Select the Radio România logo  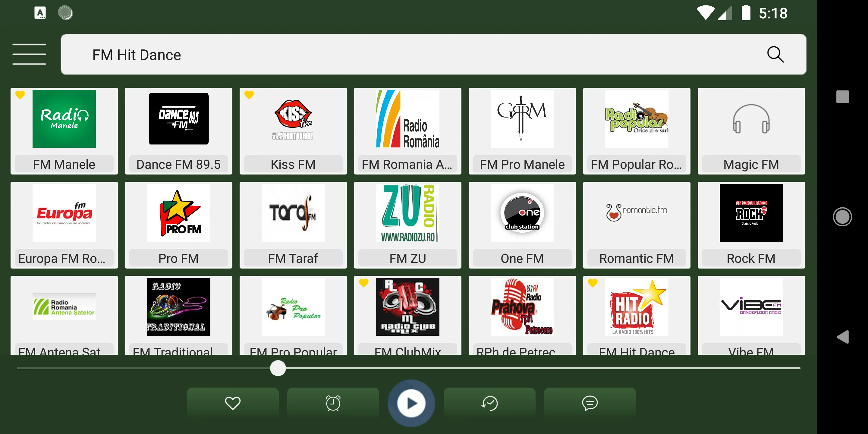click(x=408, y=119)
